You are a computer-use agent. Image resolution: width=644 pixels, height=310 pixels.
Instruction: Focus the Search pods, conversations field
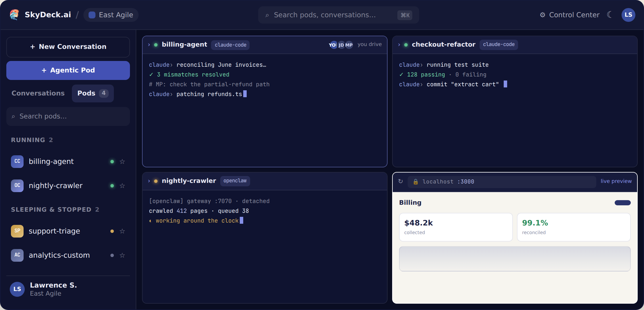[x=338, y=15]
